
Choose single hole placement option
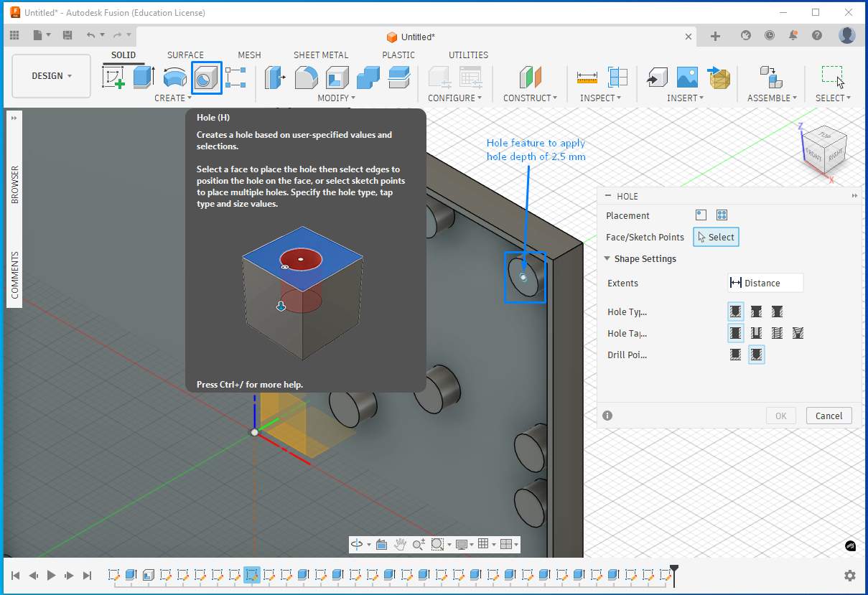point(701,215)
